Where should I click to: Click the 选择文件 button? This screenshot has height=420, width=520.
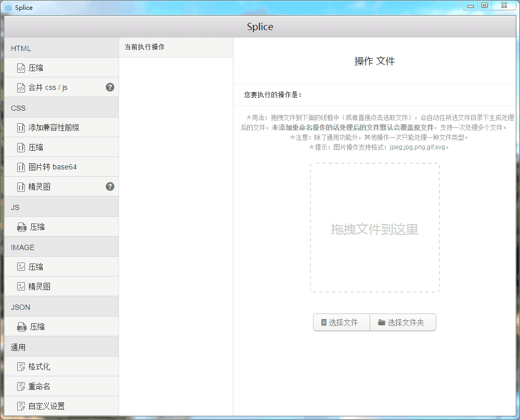click(x=342, y=322)
